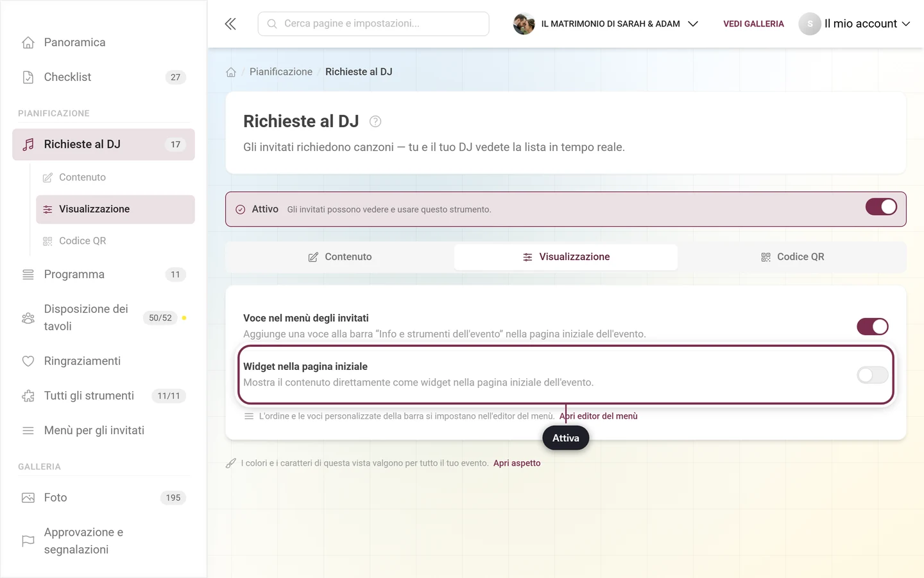Click the Tutti gli strumenti puzzle icon
Viewport: 924px width, 578px height.
(x=28, y=396)
